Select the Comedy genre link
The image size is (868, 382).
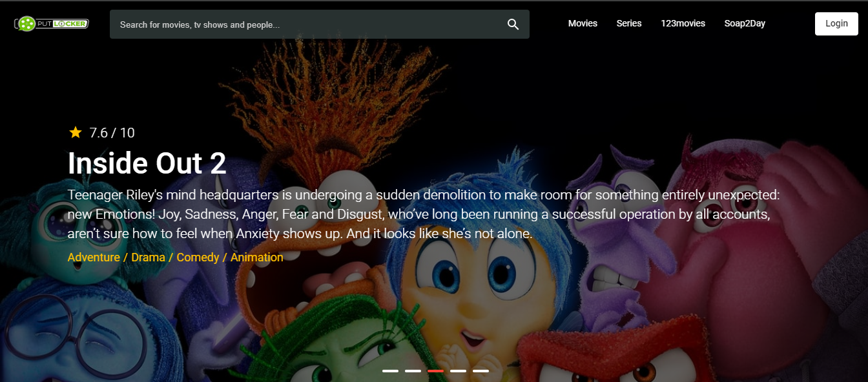(198, 257)
